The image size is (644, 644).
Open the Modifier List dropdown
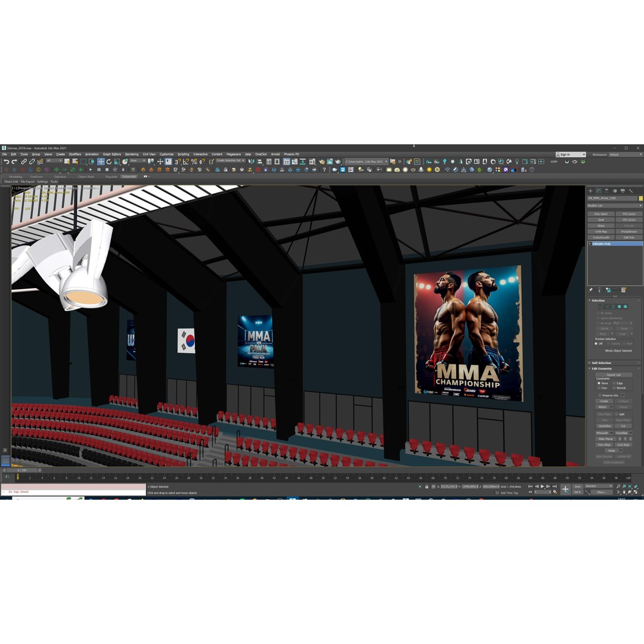click(615, 205)
